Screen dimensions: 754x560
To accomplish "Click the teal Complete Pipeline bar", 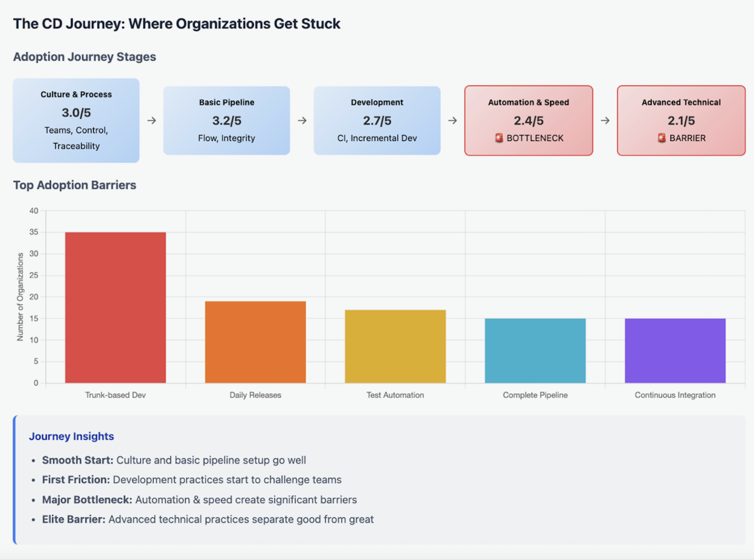I will [x=535, y=351].
